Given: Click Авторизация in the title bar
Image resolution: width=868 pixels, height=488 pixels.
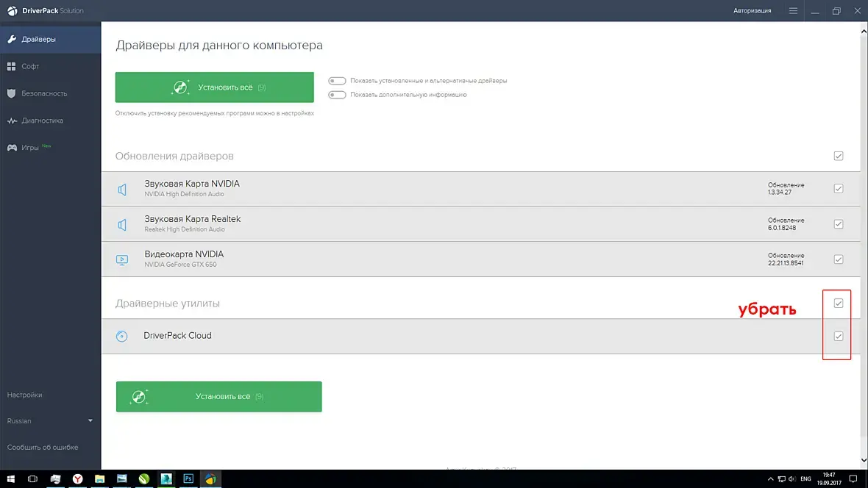Looking at the screenshot, I should 753,10.
